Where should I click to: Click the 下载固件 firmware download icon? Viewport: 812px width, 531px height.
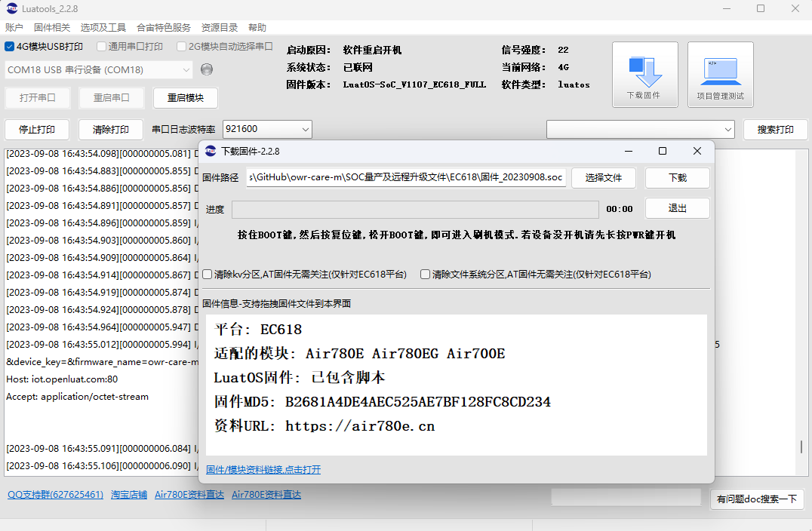645,74
